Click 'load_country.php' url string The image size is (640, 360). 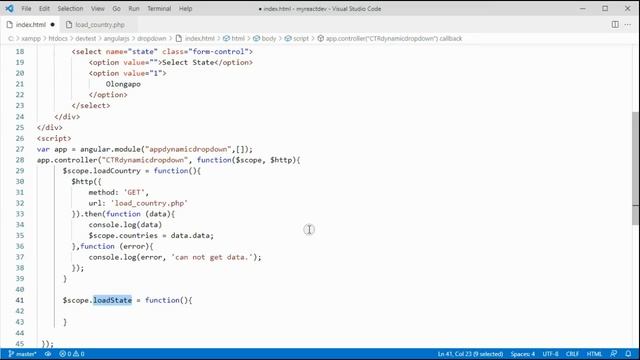pyautogui.click(x=149, y=203)
